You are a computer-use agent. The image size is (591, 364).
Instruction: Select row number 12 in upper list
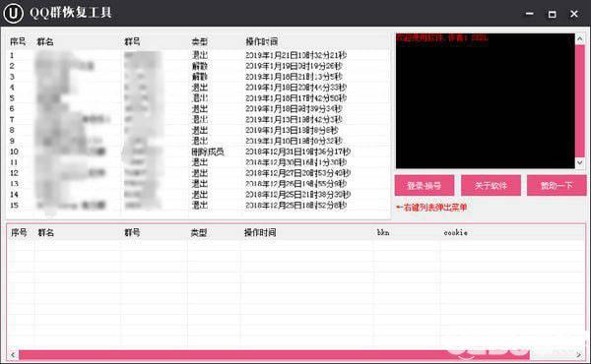coord(198,173)
